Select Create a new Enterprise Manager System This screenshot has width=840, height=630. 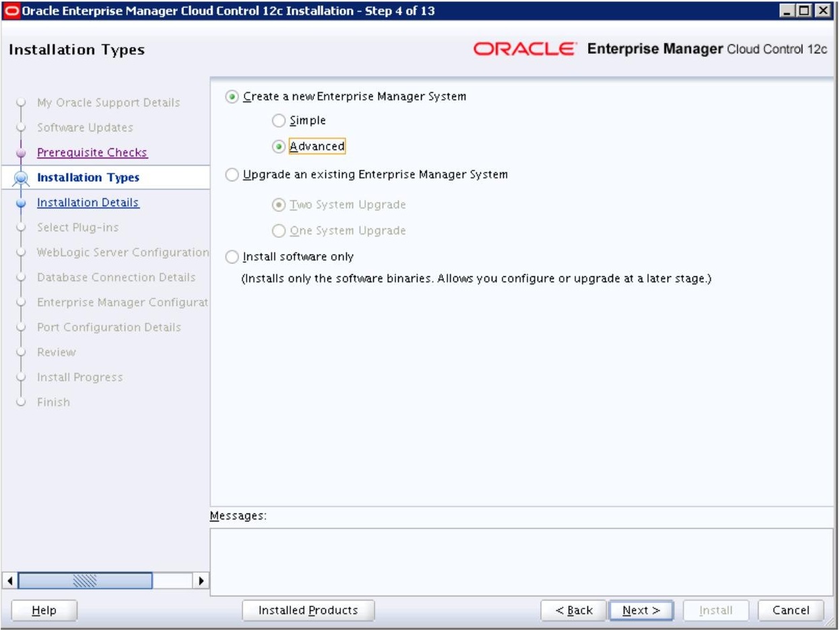coord(232,96)
